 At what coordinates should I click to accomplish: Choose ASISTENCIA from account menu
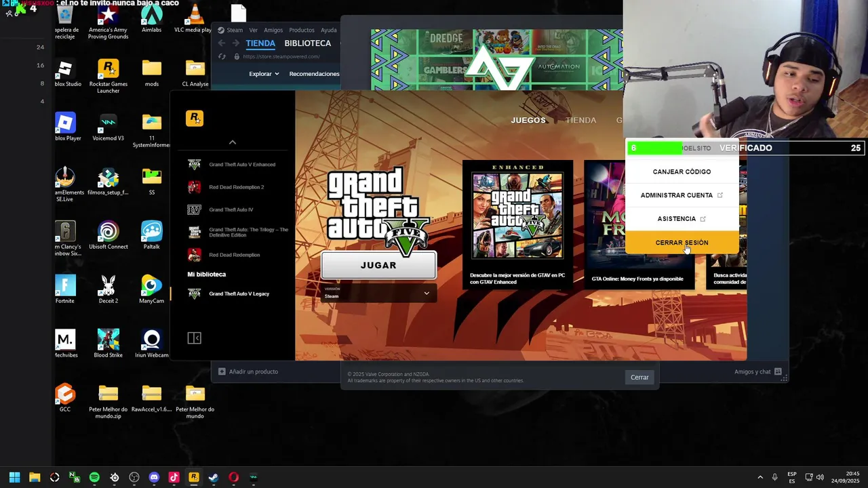pyautogui.click(x=682, y=219)
